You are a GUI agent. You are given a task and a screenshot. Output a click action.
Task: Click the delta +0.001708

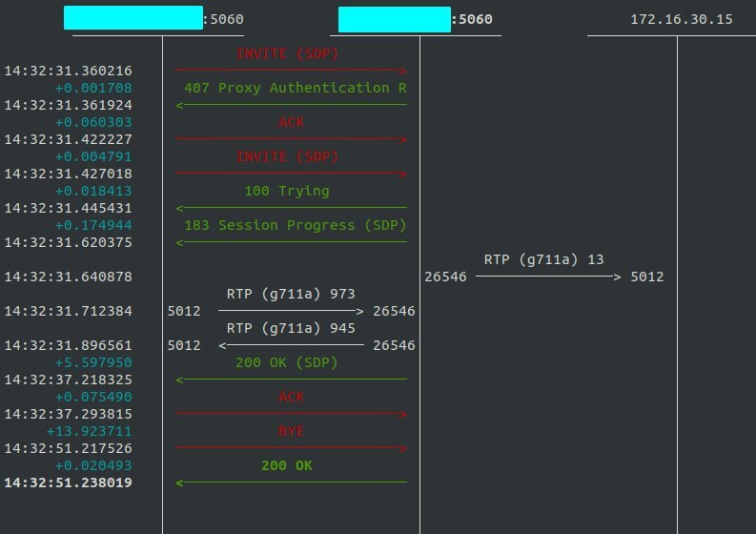point(93,88)
